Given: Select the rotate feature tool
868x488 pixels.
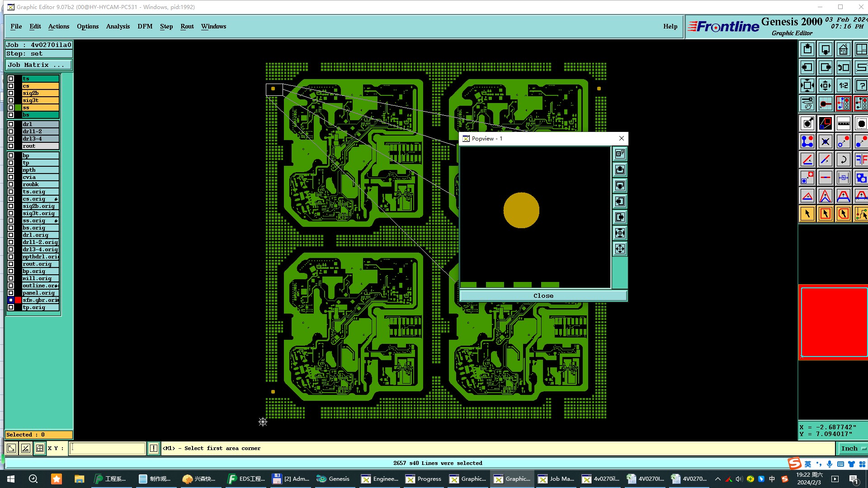Looking at the screenshot, I should tap(843, 160).
